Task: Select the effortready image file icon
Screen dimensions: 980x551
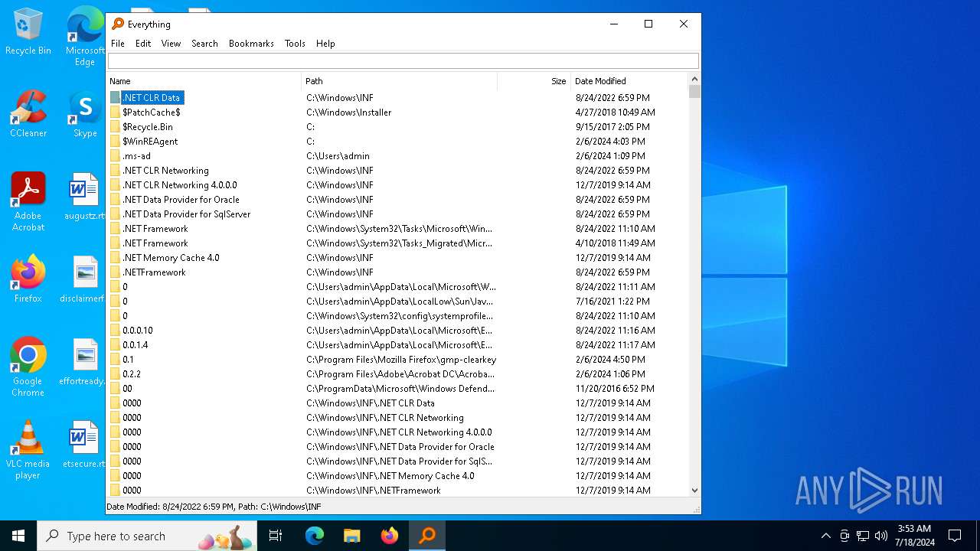Action: coord(84,361)
